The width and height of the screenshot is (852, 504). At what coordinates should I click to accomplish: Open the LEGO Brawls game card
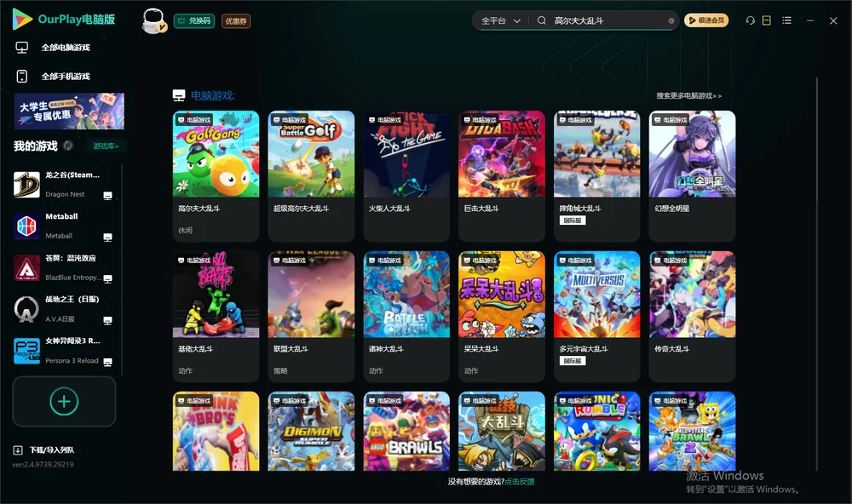406,432
